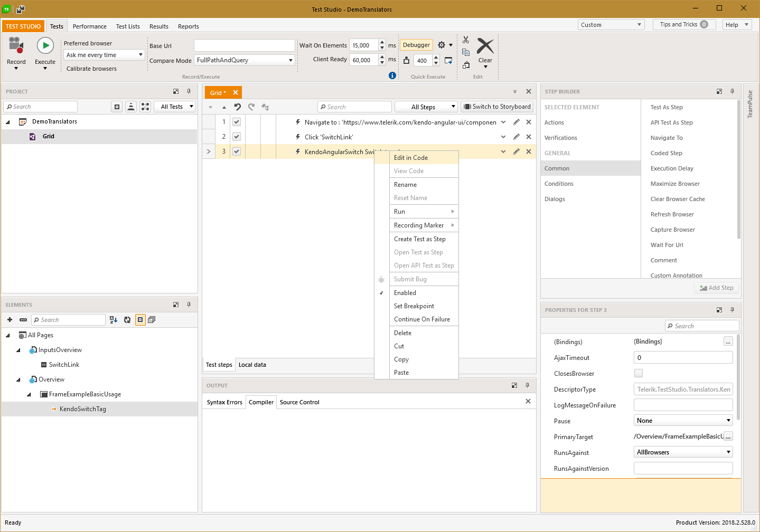Screen dimensions: 760x532
Task: Select Delete in the context menu
Action: coord(416,333)
